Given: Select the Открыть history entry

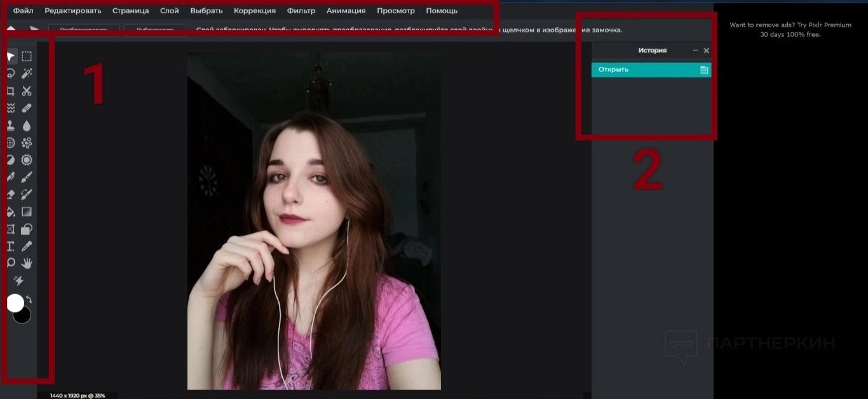Looking at the screenshot, I should point(651,70).
